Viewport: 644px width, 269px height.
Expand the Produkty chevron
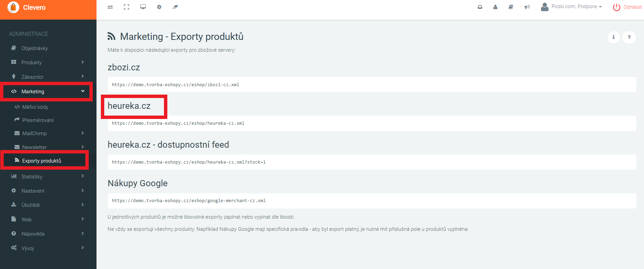pyautogui.click(x=83, y=62)
